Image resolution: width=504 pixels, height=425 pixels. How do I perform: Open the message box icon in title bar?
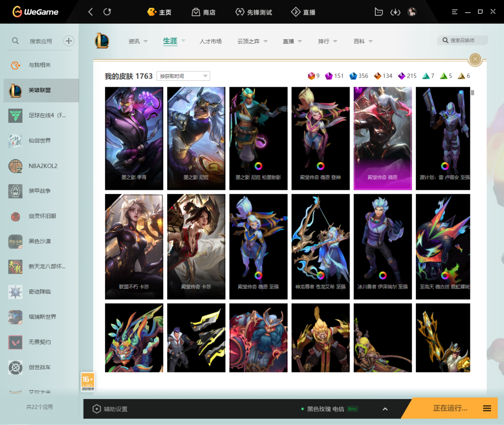(378, 12)
